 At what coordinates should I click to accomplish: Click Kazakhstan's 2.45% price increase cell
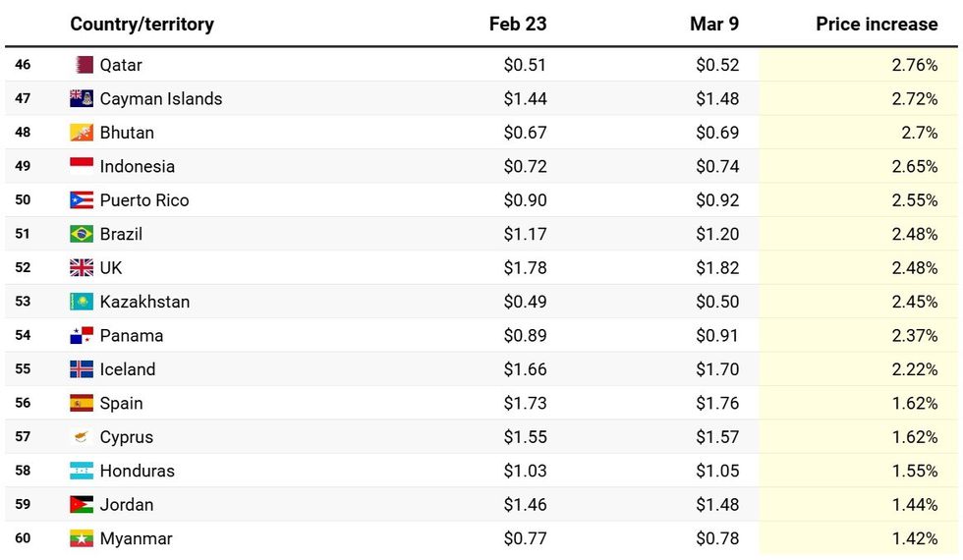[x=914, y=302]
